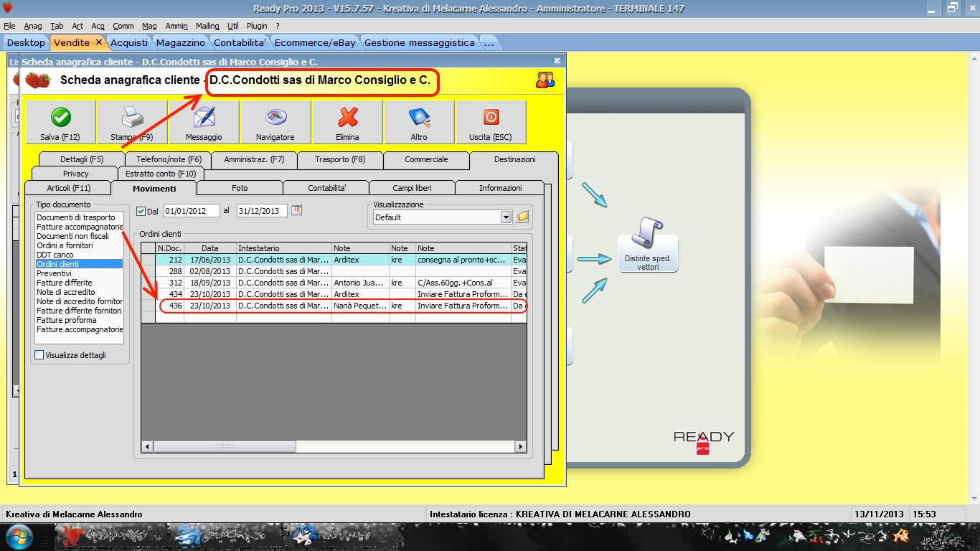This screenshot has height=551, width=980.
Task: Open the ? help menu
Action: pyautogui.click(x=278, y=26)
